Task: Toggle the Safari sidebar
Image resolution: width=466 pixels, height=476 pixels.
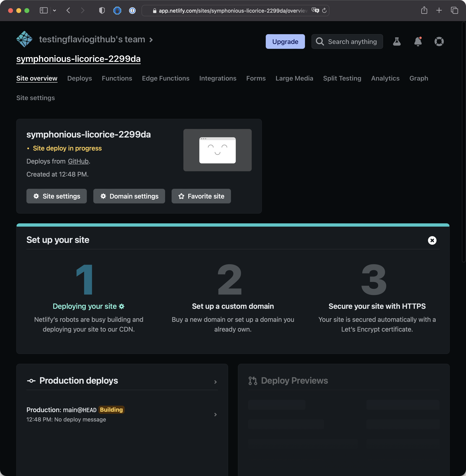Action: (x=44, y=11)
